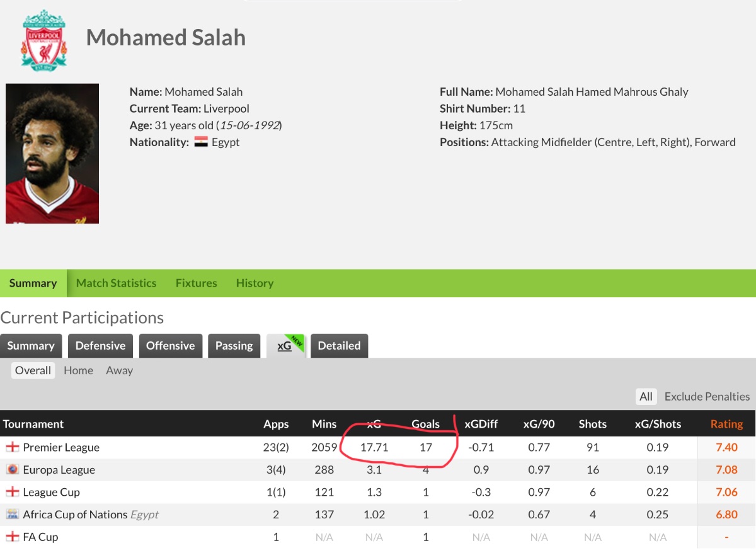This screenshot has height=553, width=756.
Task: Select the All penalties filter
Action: (x=646, y=397)
